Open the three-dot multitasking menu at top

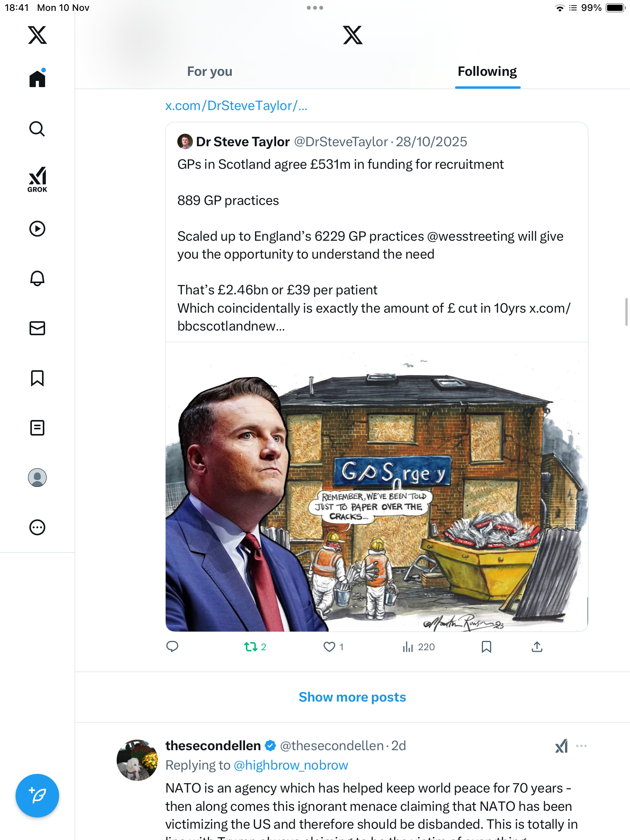pos(315,8)
